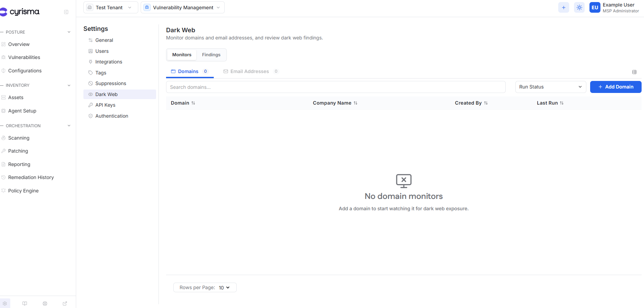The width and height of the screenshot is (644, 308).
Task: Collapse the sidebar panel icon
Action: (x=66, y=12)
